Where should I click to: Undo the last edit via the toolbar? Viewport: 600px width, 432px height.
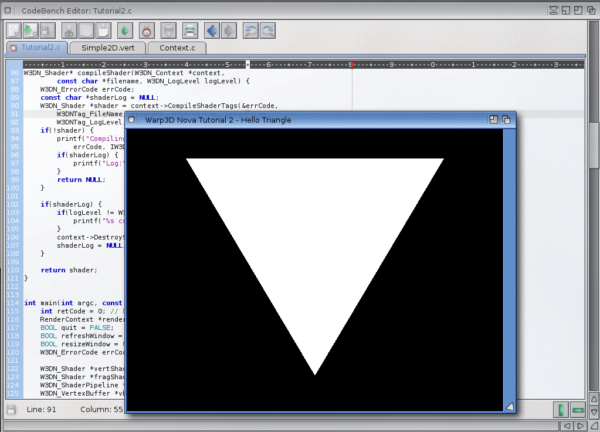pyautogui.click(x=251, y=31)
